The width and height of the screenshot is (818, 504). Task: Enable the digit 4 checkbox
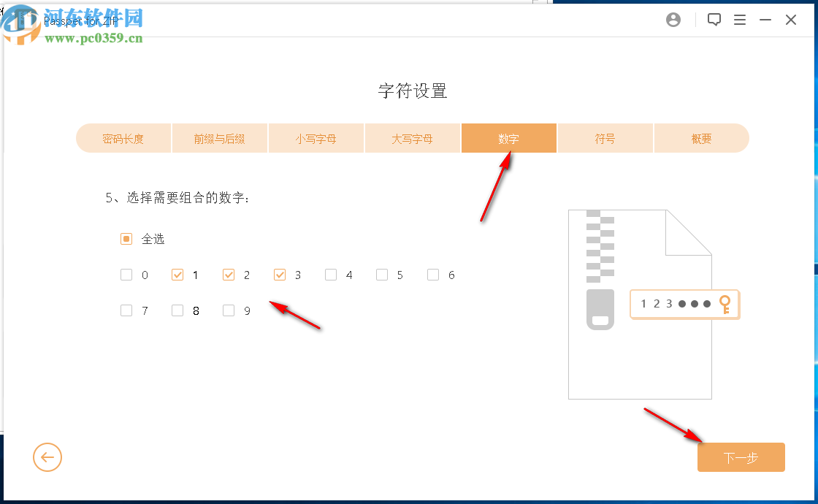(x=330, y=275)
